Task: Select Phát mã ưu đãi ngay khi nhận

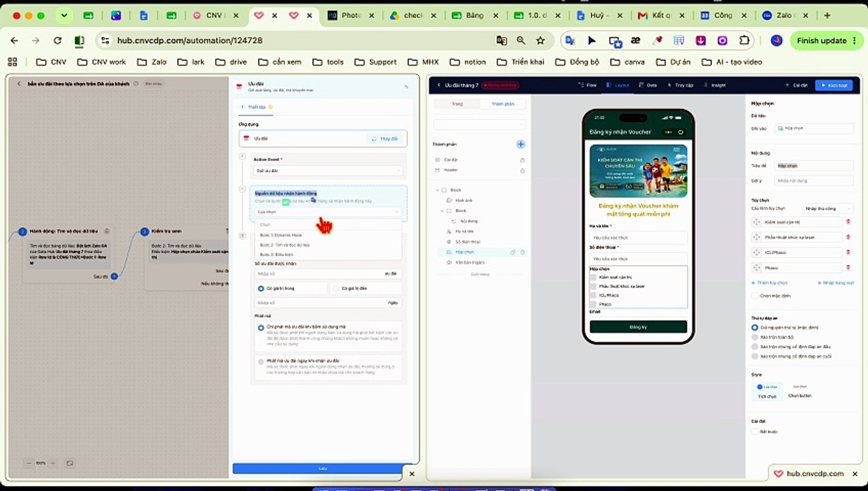Action: [261, 361]
